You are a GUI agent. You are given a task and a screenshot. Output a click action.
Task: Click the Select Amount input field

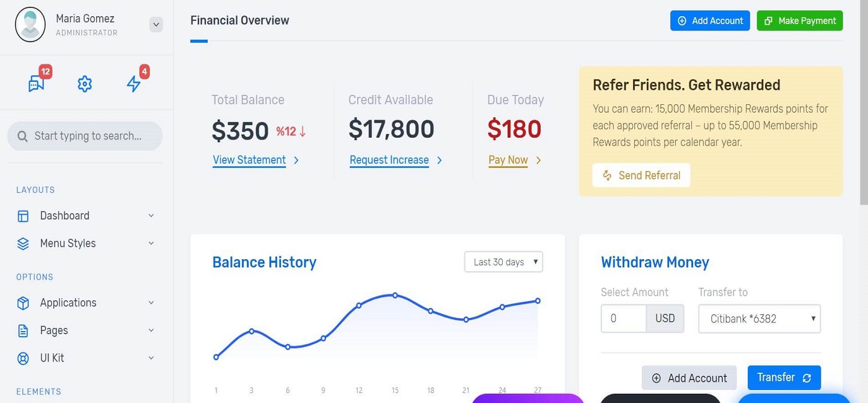click(624, 319)
